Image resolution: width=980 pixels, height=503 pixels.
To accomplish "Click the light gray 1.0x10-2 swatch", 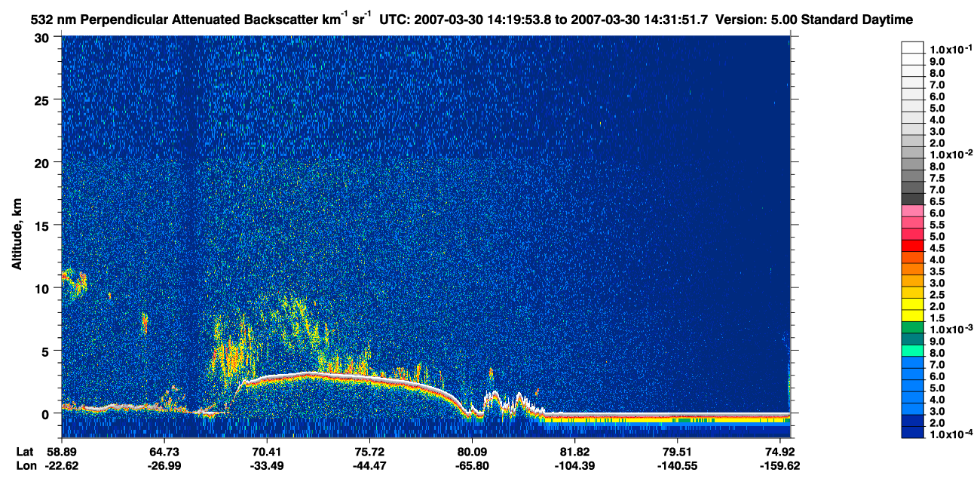I will coord(913,154).
